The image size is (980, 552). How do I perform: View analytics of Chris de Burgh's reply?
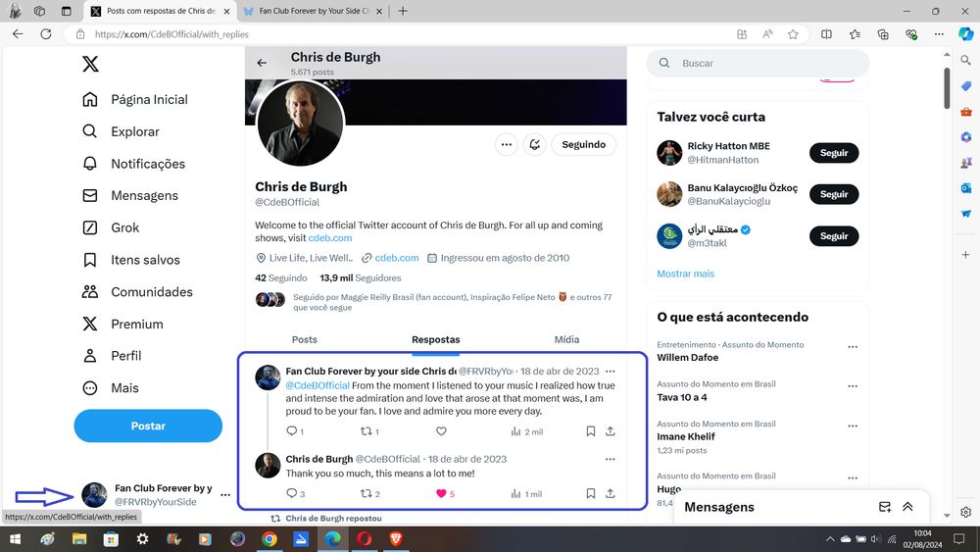(526, 494)
